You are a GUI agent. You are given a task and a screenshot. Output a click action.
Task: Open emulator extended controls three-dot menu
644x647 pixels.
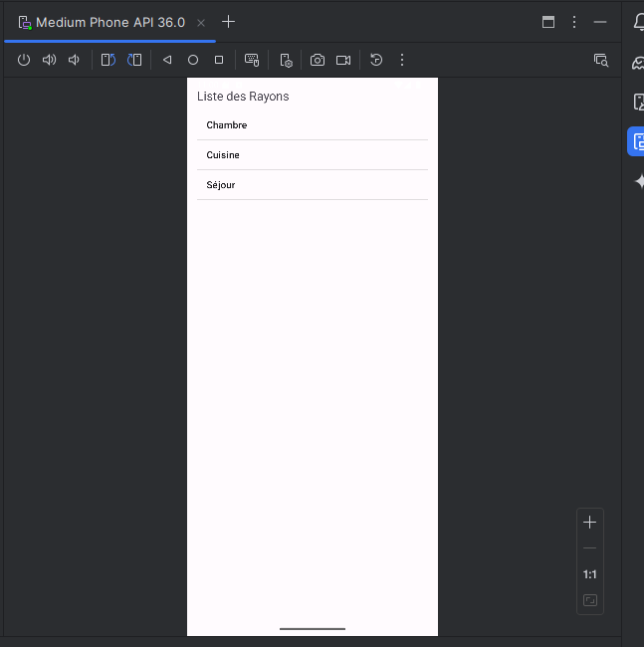click(x=402, y=61)
